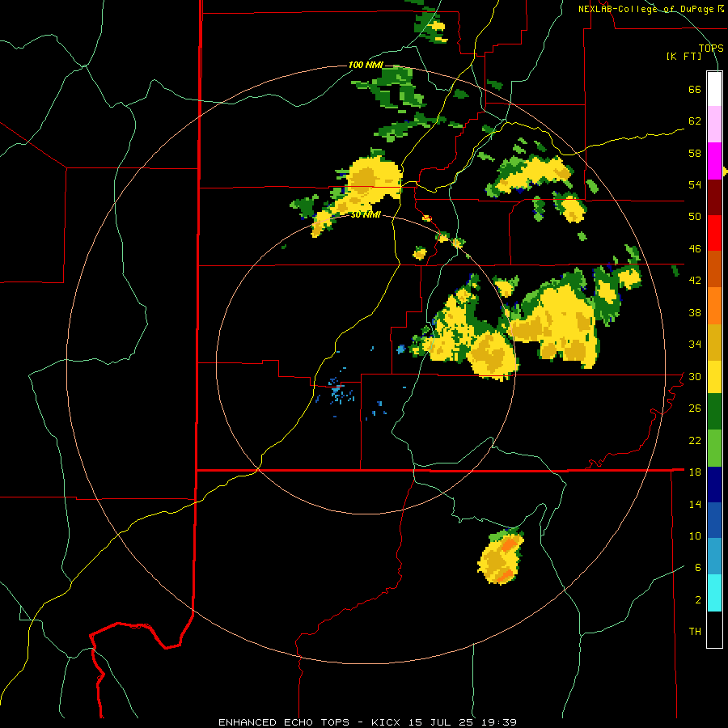The height and width of the screenshot is (728, 728).
Task: Click the light pink legend swatch
Action: (x=714, y=124)
